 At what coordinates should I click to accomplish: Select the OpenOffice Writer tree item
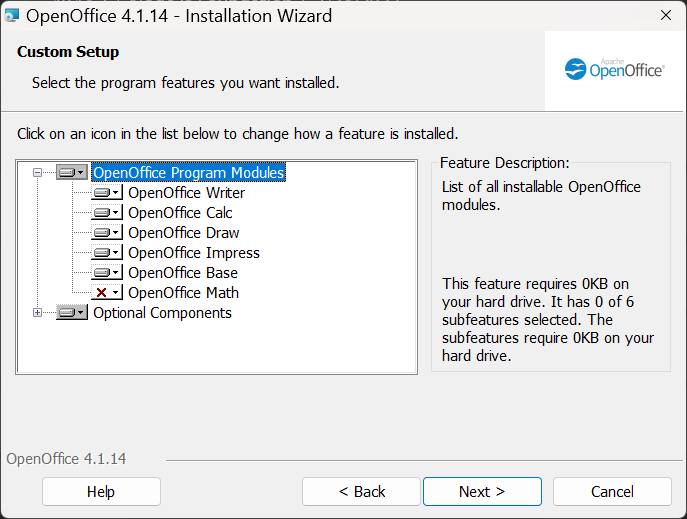pyautogui.click(x=186, y=193)
